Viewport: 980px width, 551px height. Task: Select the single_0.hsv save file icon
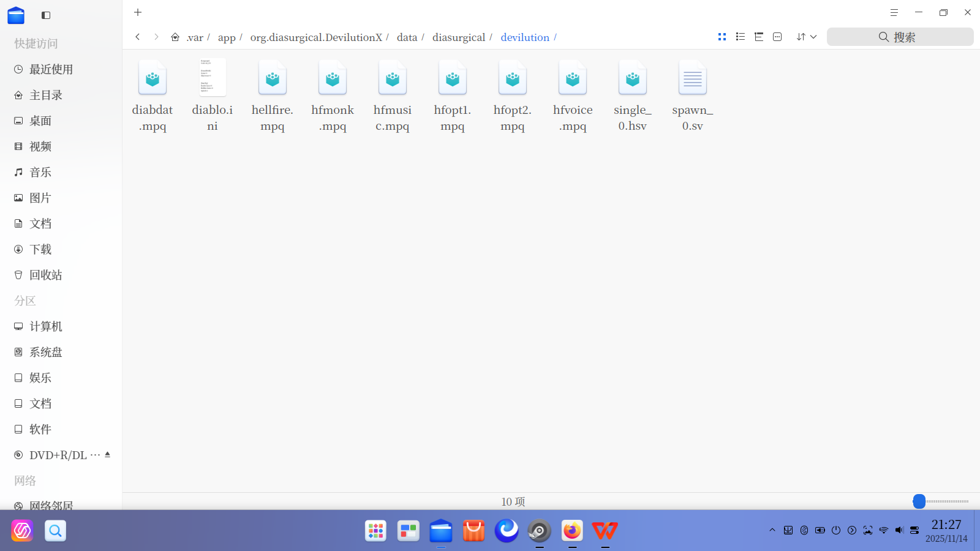point(633,77)
